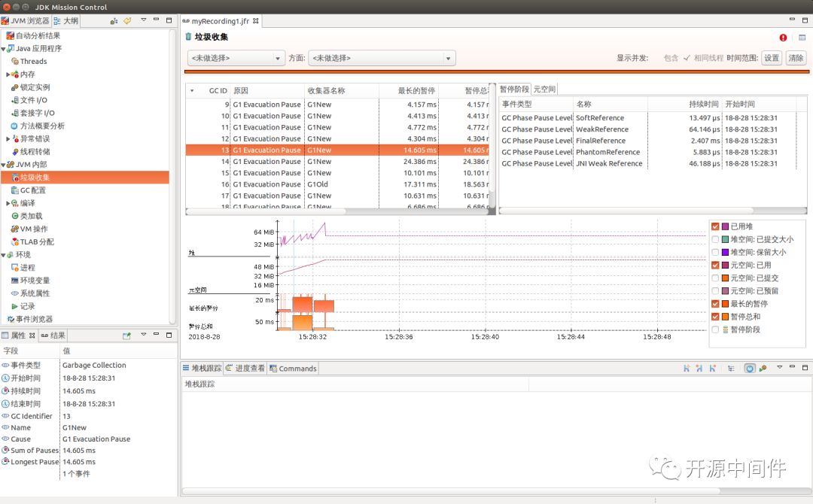Click the table layout icon in page header
The height and width of the screenshot is (504, 813).
tap(802, 38)
